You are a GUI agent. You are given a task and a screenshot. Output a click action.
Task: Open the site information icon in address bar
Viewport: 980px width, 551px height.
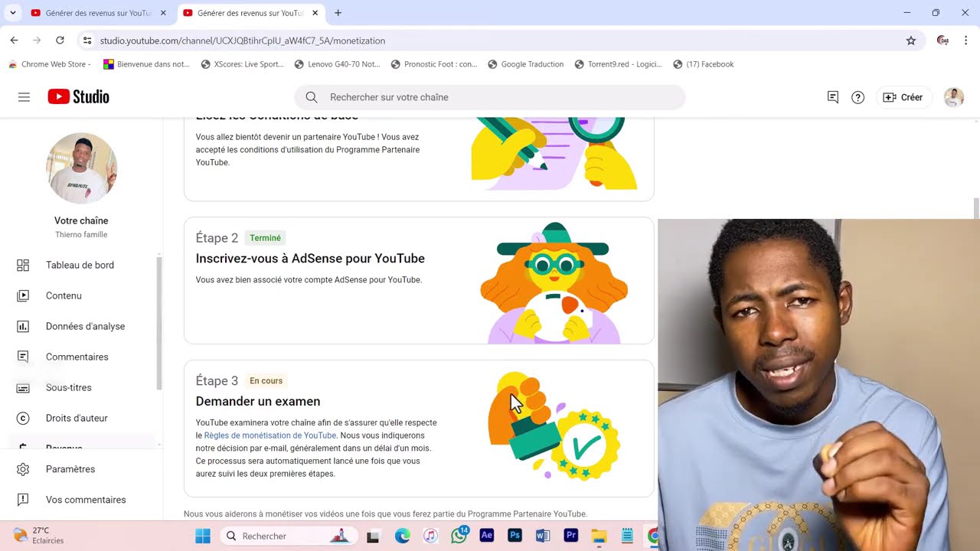tap(87, 41)
